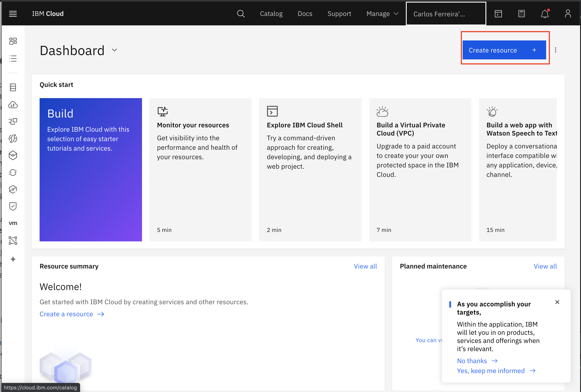Open the VPC network nodes icon
The width and height of the screenshot is (581, 392).
tap(13, 241)
